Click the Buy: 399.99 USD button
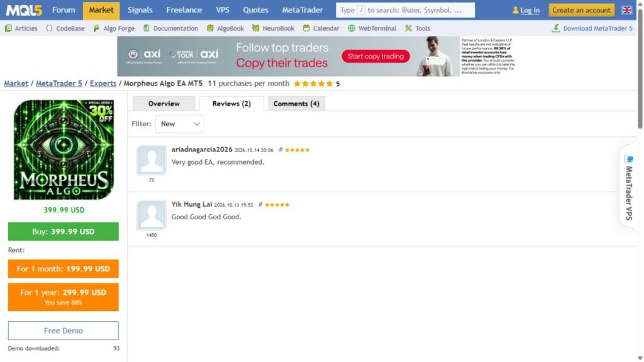Image resolution: width=644 pixels, height=362 pixels. [64, 231]
